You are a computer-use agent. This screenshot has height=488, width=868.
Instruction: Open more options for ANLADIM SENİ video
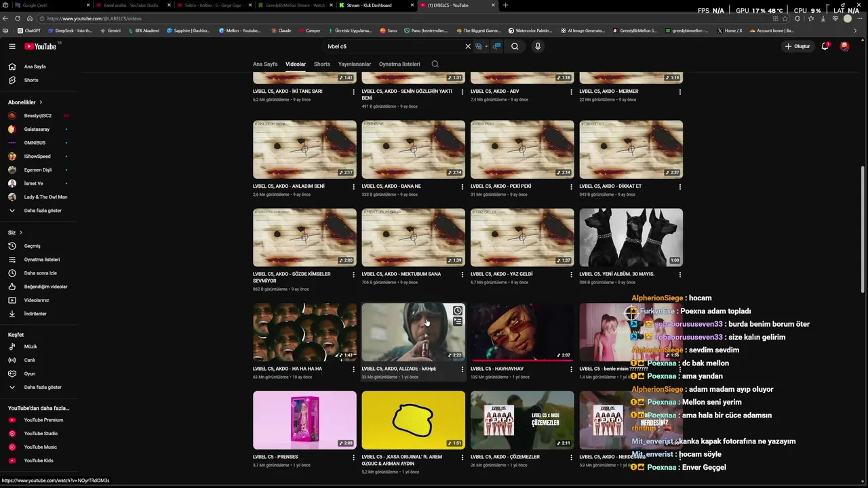pos(353,186)
